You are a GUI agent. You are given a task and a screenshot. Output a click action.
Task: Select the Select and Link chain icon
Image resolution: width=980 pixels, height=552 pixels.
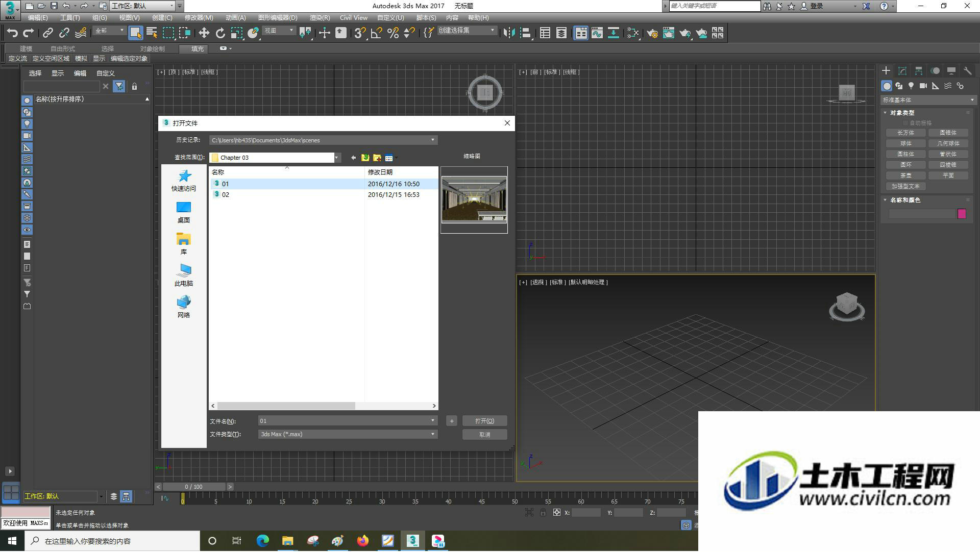[x=47, y=33]
